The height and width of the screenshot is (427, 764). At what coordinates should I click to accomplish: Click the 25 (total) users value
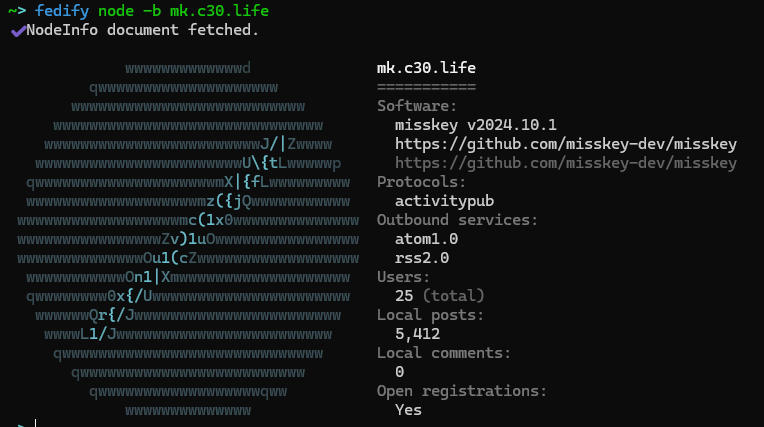(440, 296)
